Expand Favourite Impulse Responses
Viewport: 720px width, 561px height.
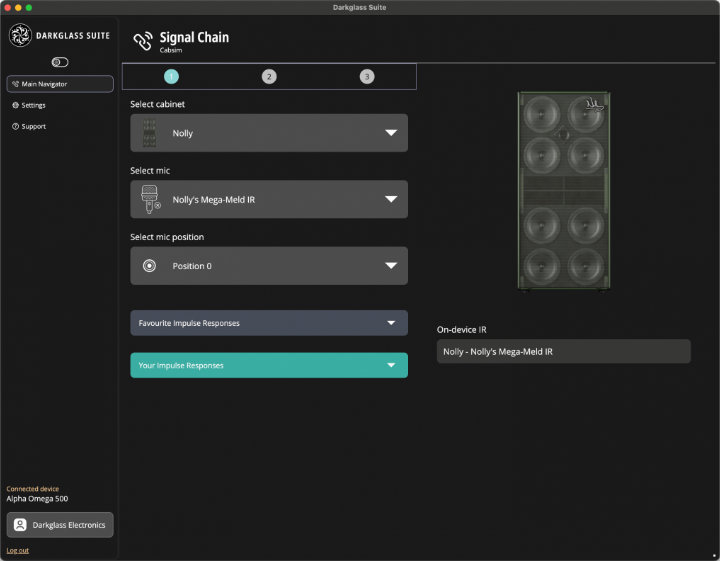(269, 323)
